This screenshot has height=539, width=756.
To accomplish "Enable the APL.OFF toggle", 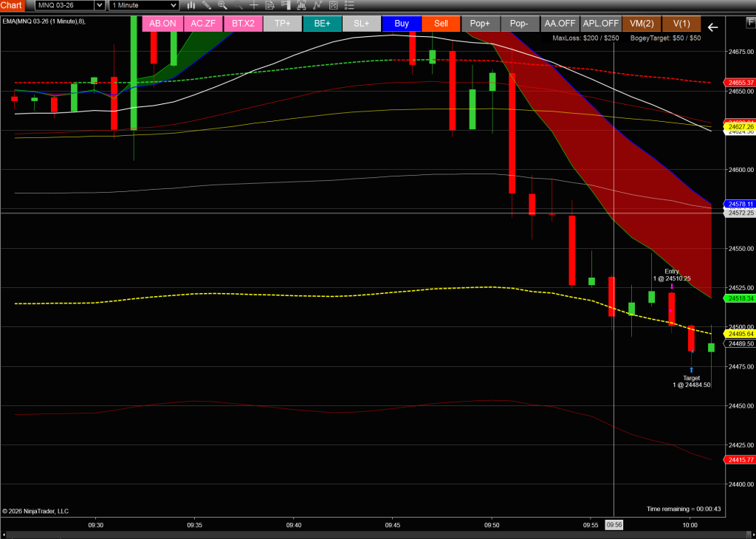I will pyautogui.click(x=600, y=24).
